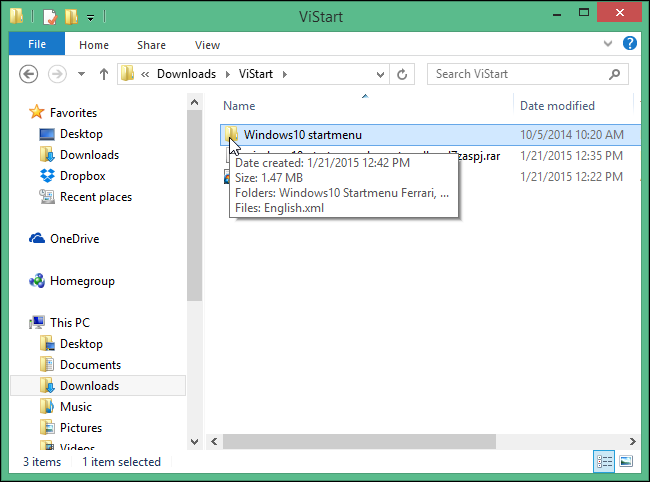Open the File ribbon tab
Screen dimensions: 650x482
37,44
